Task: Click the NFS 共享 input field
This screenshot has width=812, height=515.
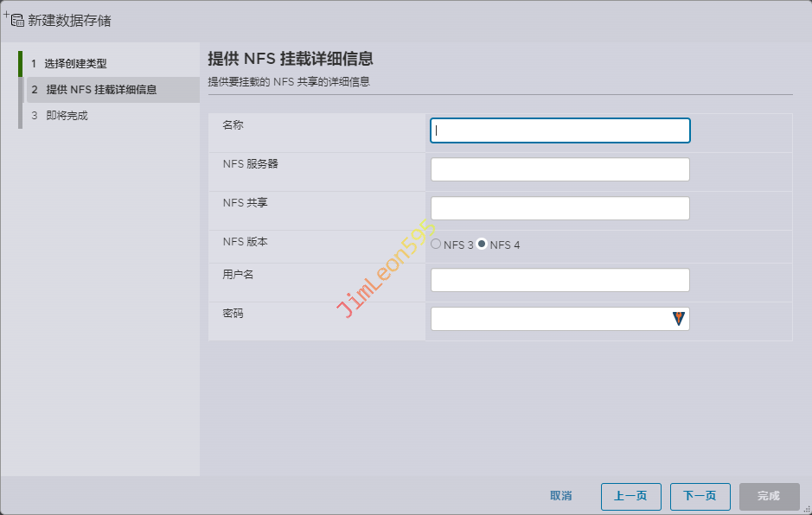Action: [559, 208]
